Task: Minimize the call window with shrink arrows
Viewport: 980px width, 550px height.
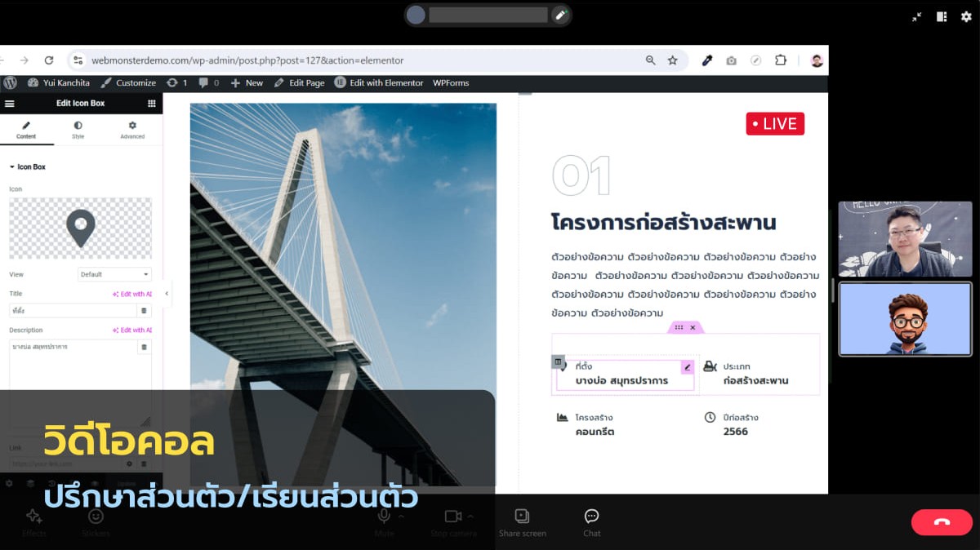Action: [917, 16]
